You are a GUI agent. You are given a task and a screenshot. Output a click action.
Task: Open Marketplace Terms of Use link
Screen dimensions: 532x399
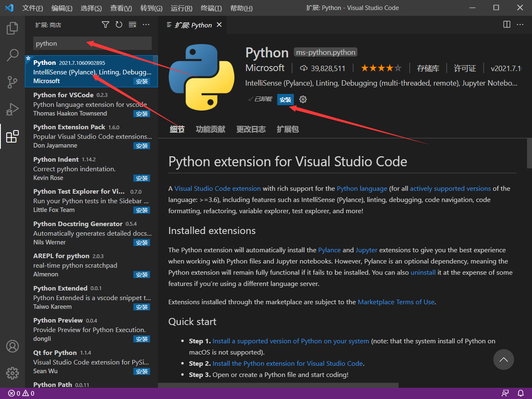tap(396, 302)
